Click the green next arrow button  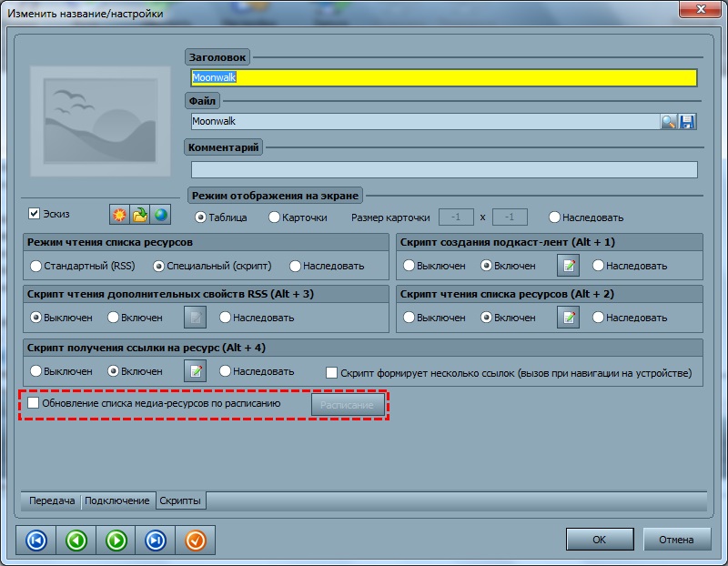point(116,541)
